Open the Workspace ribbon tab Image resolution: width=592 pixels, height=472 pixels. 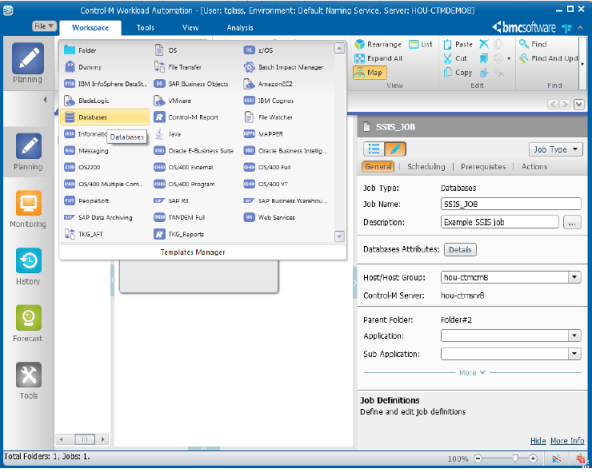pos(90,28)
